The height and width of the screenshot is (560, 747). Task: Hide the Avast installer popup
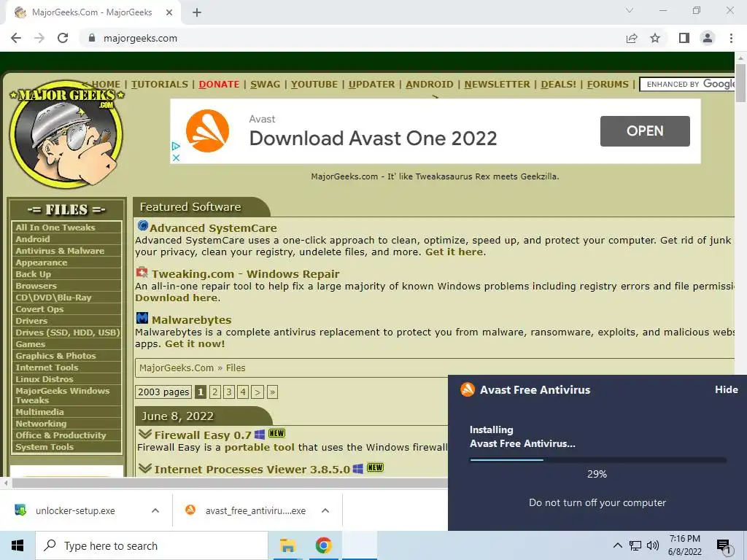tap(726, 389)
